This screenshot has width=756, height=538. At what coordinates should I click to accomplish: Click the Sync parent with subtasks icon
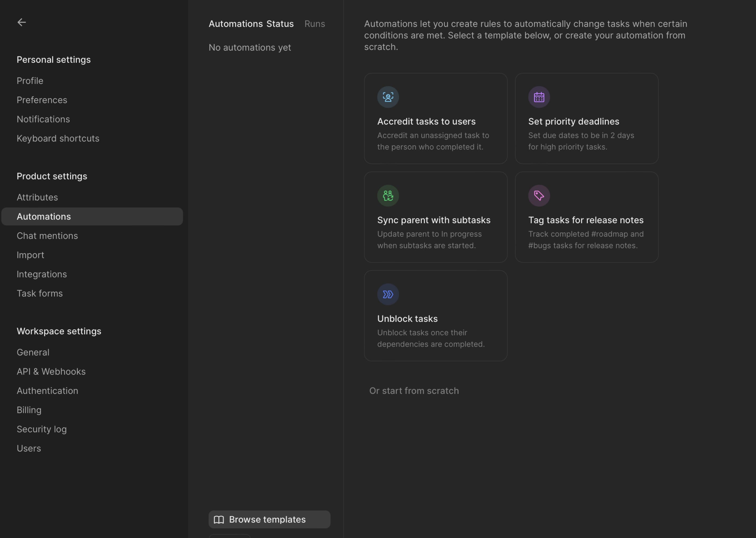[387, 195]
